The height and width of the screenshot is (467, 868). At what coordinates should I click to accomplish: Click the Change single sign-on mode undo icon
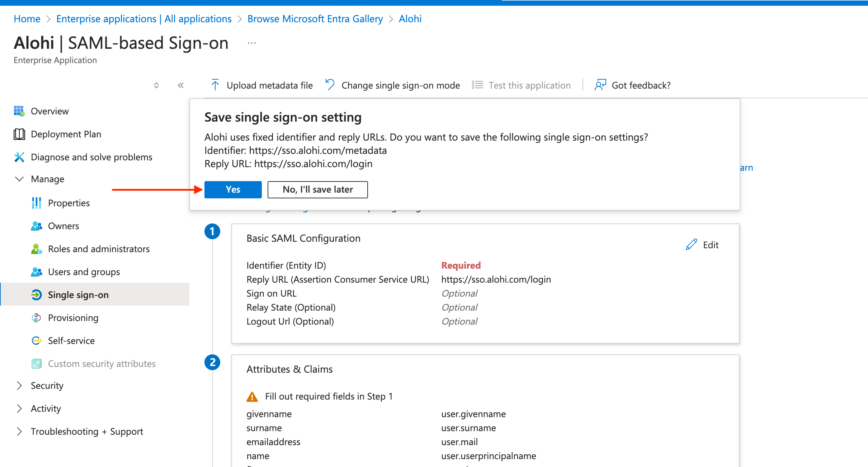330,85
